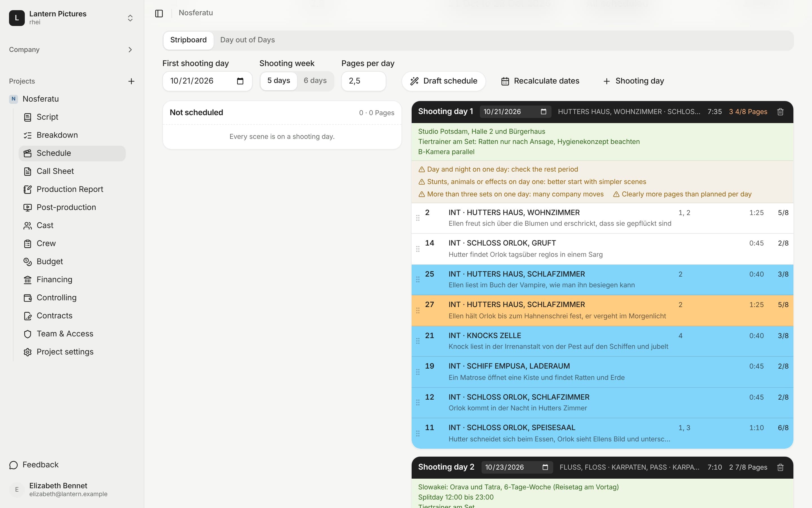Image resolution: width=812 pixels, height=508 pixels.
Task: Edit Pages per day field
Action: [x=363, y=81]
